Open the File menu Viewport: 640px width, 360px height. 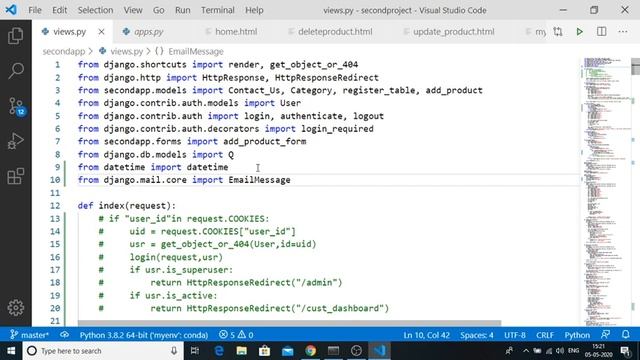pyautogui.click(x=35, y=10)
